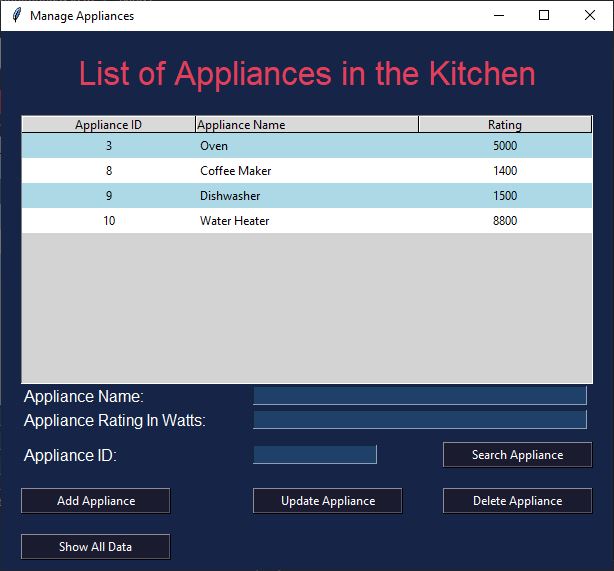Click the Update Appliance button

[x=327, y=501]
